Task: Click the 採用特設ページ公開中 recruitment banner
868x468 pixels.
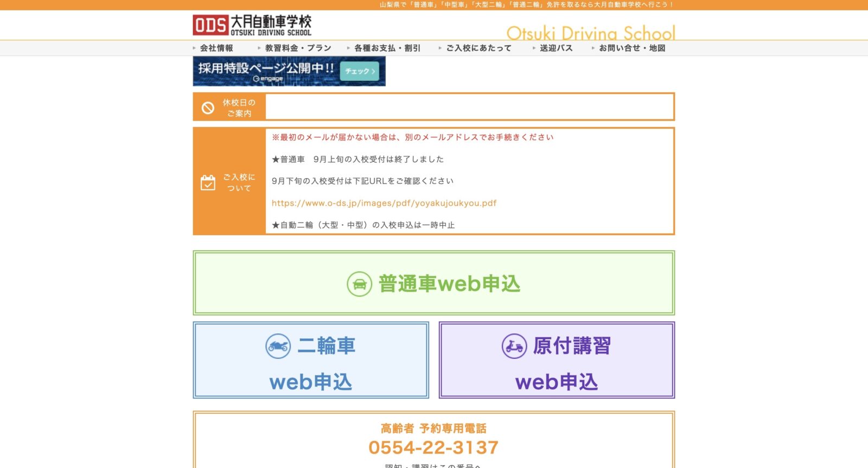Action: 289,71
